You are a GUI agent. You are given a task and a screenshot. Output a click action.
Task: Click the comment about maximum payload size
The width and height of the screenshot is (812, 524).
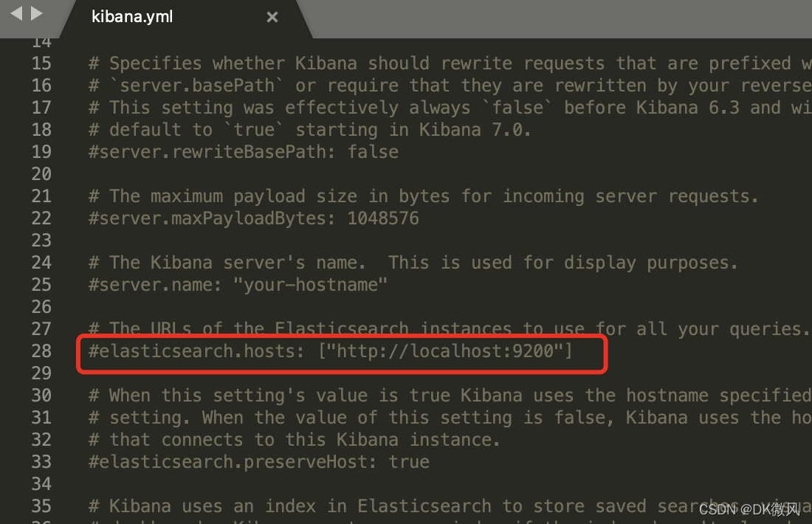[369, 196]
